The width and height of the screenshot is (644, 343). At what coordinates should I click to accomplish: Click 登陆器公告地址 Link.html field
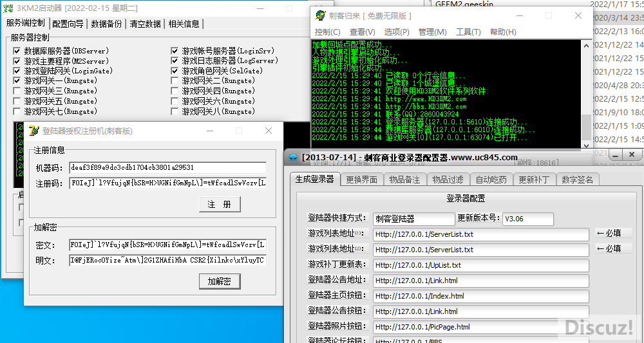click(x=481, y=281)
